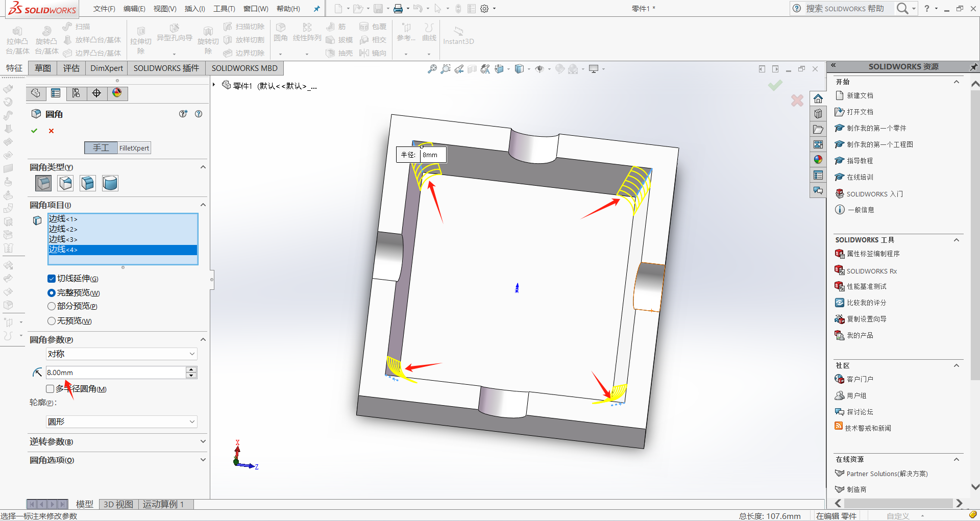Open the PropertyManager tab icon
The image size is (980, 521).
click(56, 93)
